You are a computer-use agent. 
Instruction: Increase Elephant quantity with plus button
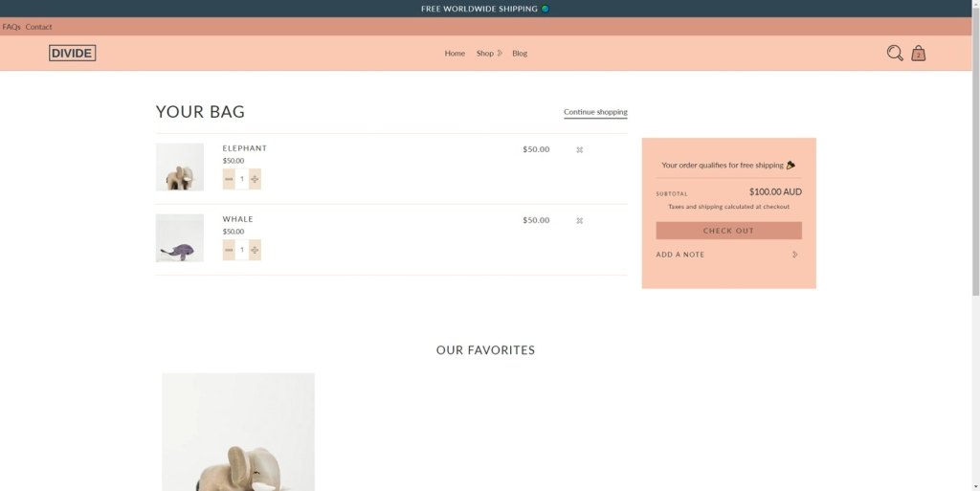tap(255, 179)
